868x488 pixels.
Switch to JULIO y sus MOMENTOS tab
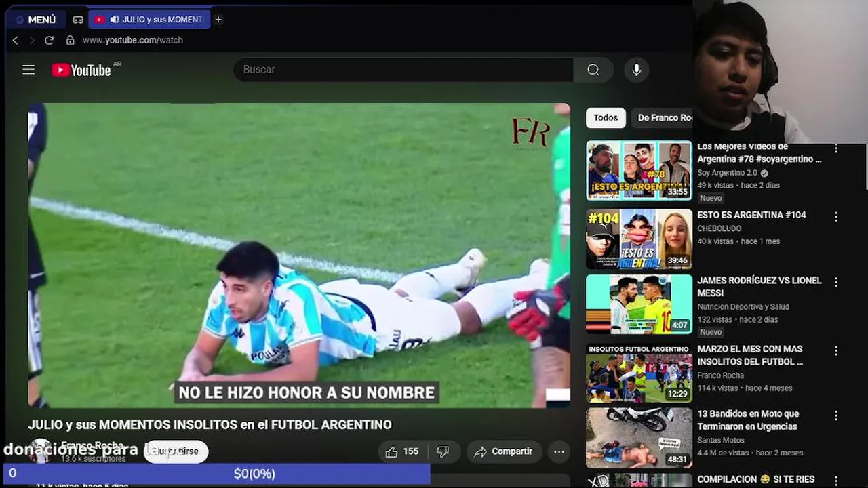click(149, 20)
